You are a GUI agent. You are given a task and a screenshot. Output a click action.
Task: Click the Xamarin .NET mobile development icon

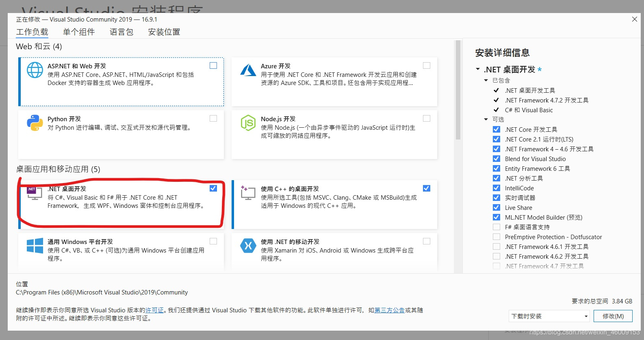(x=248, y=246)
